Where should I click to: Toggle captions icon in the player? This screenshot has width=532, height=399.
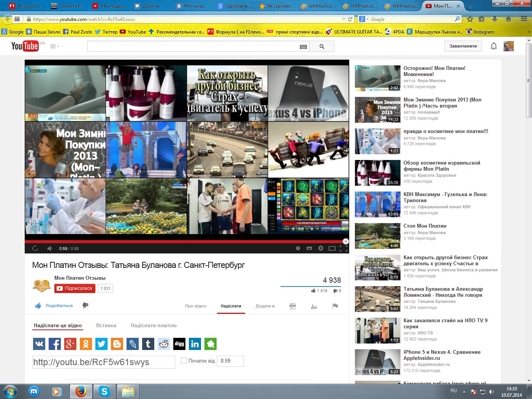coord(309,249)
